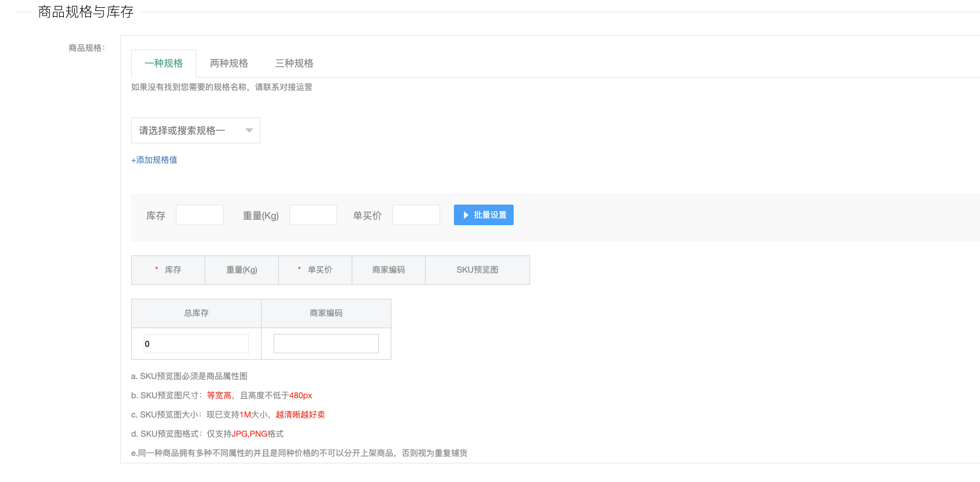
Task: Click the +添加规格值 link
Action: 154,160
